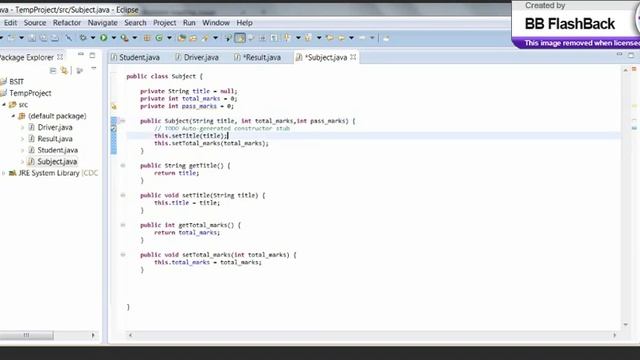
Task: Close the Package Explorer view tab
Action: tap(60, 57)
